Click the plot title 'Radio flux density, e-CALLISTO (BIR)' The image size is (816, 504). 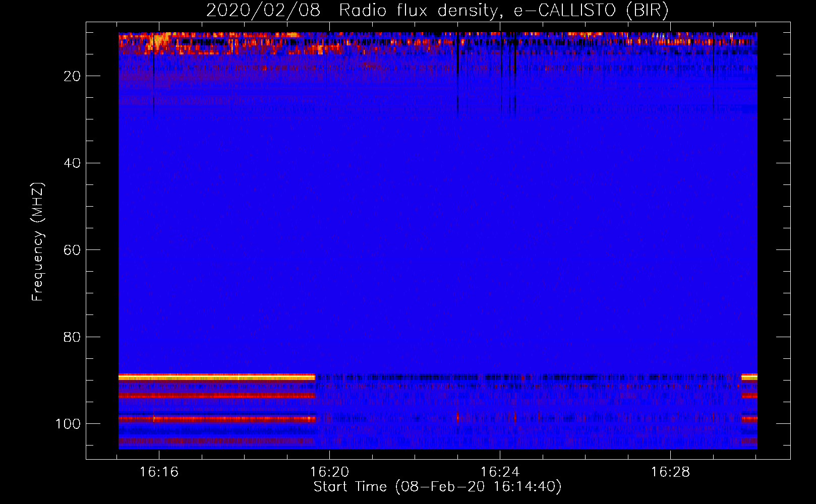(x=504, y=10)
